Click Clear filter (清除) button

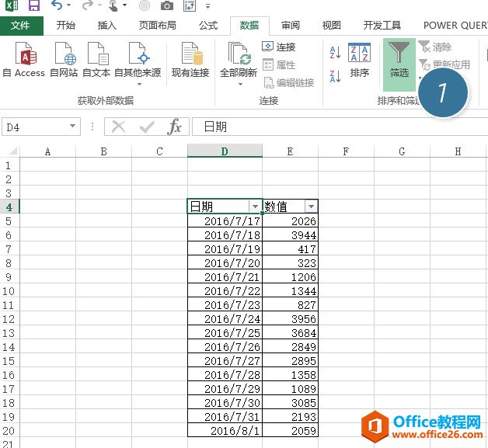coord(435,47)
